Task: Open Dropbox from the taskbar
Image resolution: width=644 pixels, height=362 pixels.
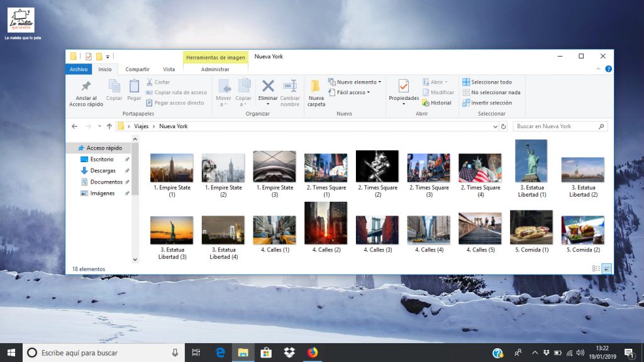Action: coord(289,353)
